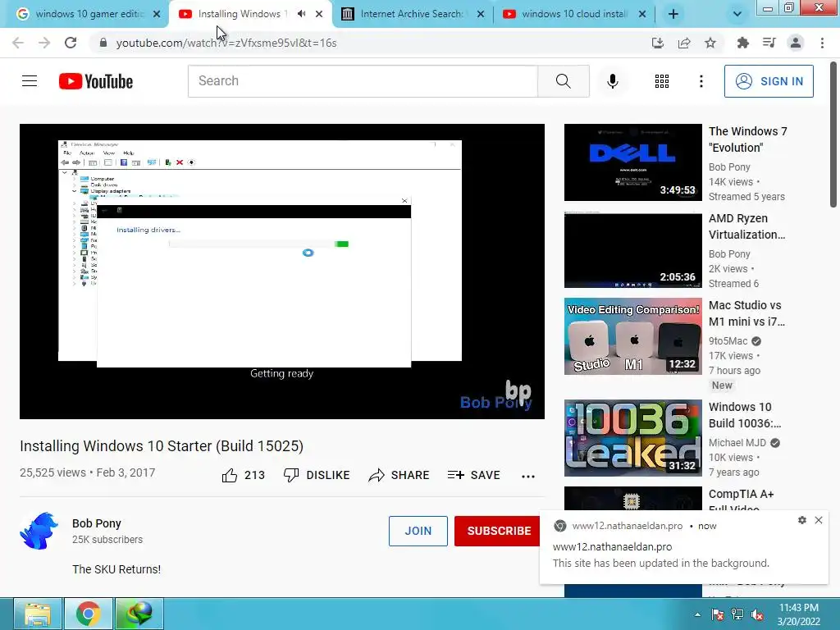Click the muted volume tray icon
This screenshot has width=840, height=630.
757,614
